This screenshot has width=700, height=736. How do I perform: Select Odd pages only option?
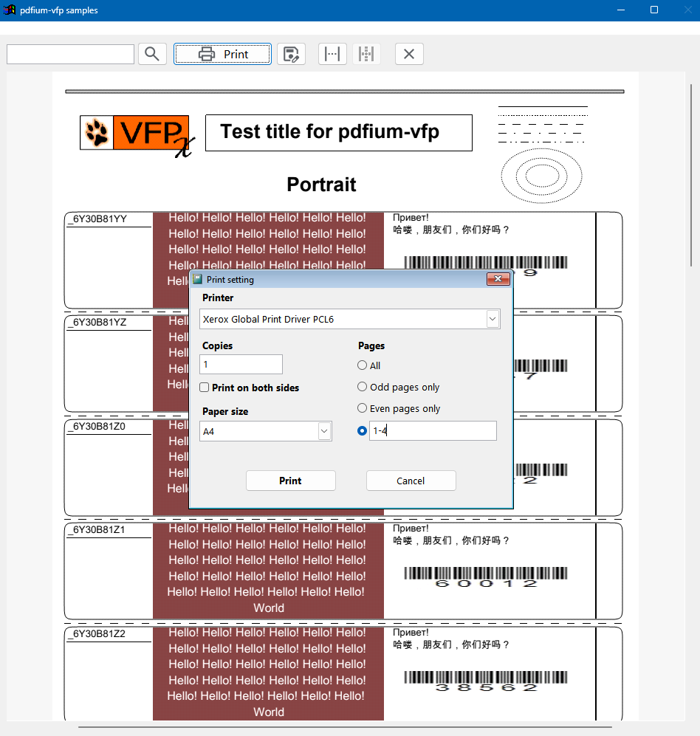click(x=362, y=387)
